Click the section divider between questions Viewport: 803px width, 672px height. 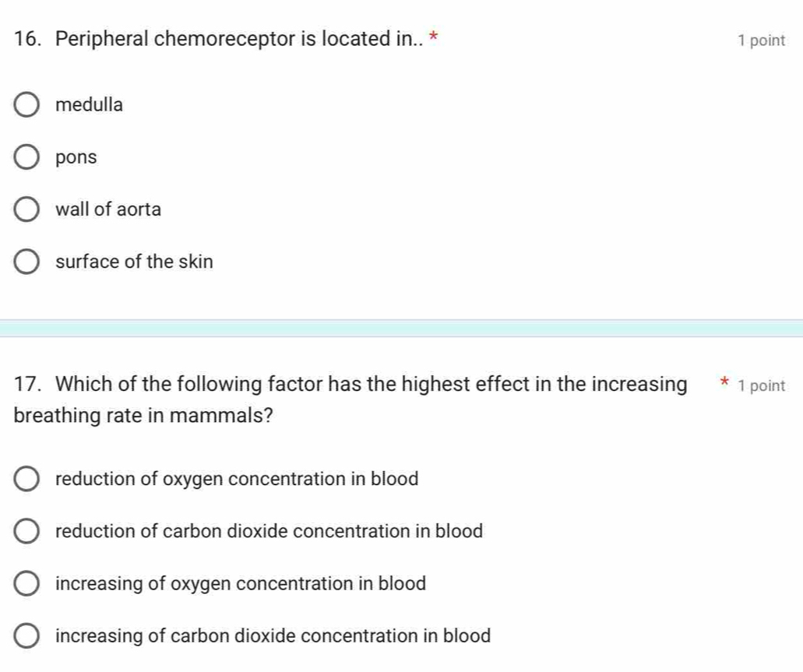click(401, 326)
